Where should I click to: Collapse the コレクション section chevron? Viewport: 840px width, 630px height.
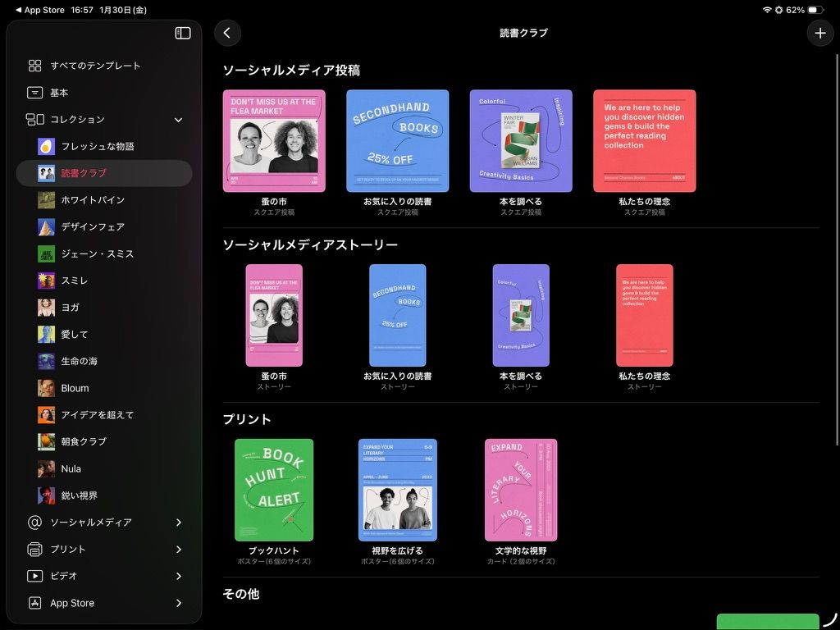click(x=178, y=120)
